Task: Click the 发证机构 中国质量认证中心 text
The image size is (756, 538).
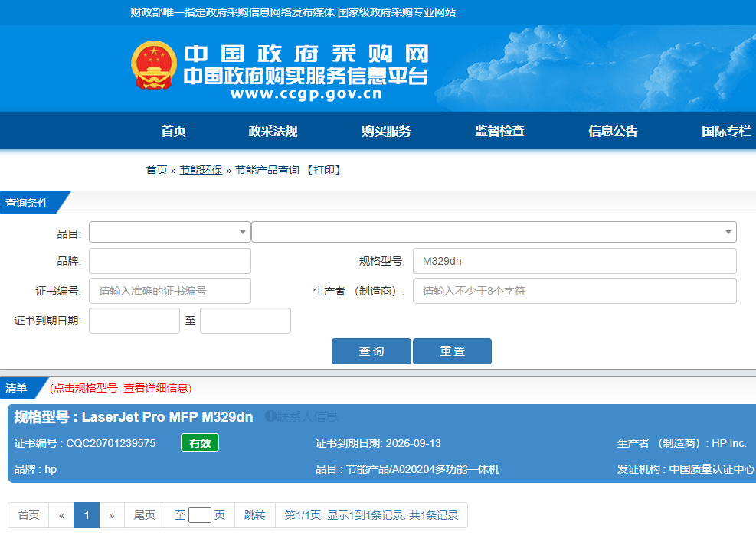Action: point(686,469)
